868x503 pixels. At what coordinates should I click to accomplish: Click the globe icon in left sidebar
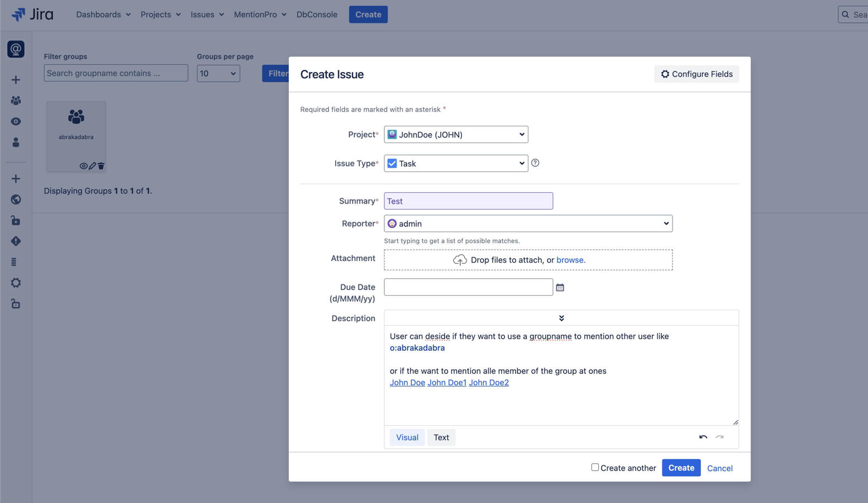(16, 200)
